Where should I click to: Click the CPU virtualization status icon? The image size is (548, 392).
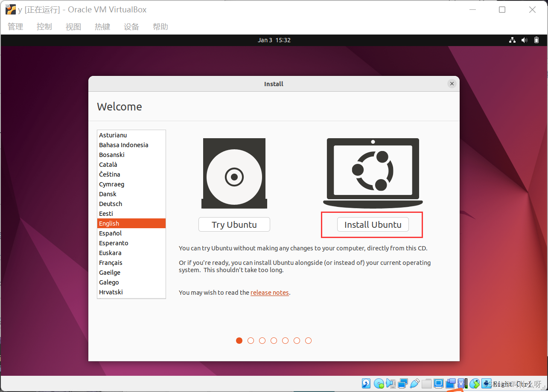(463, 383)
